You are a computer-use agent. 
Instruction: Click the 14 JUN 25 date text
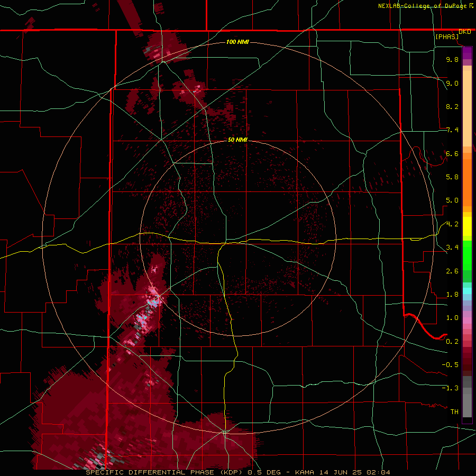tap(341, 472)
